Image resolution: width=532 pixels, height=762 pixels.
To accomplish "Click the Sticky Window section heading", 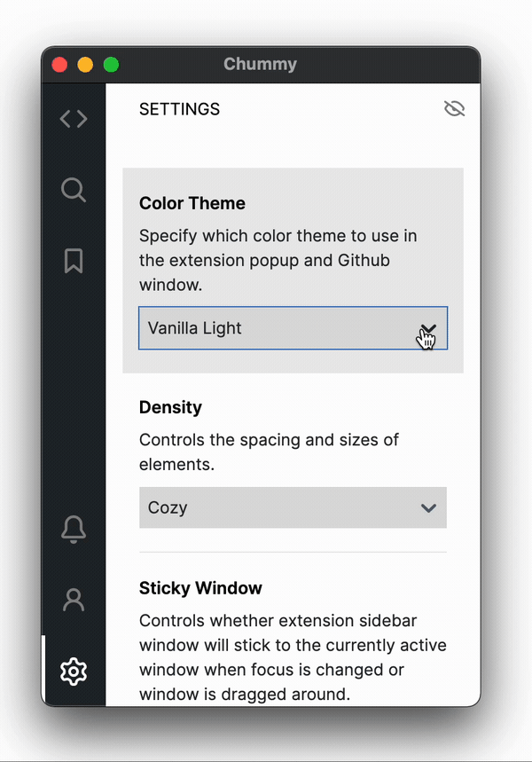I will point(200,588).
